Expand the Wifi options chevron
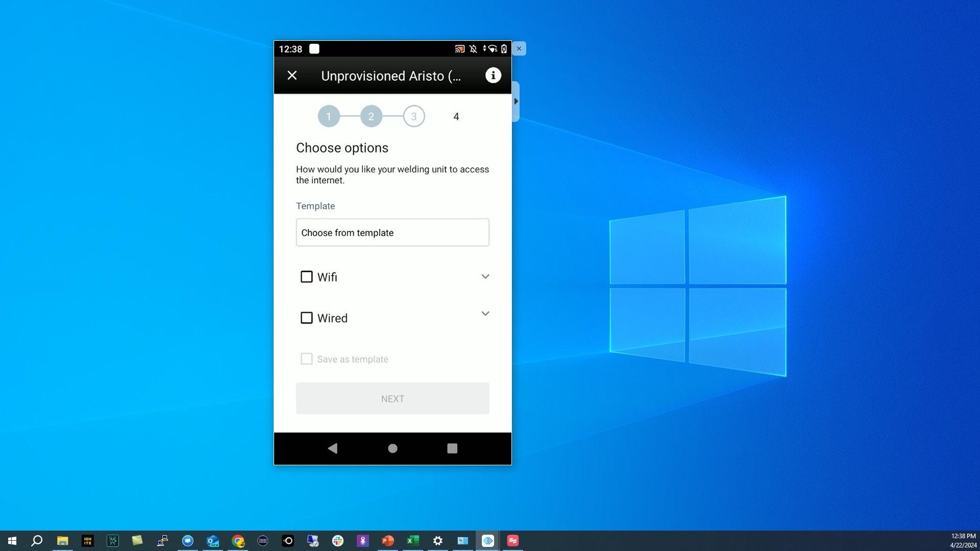The height and width of the screenshot is (551, 980). coord(485,277)
